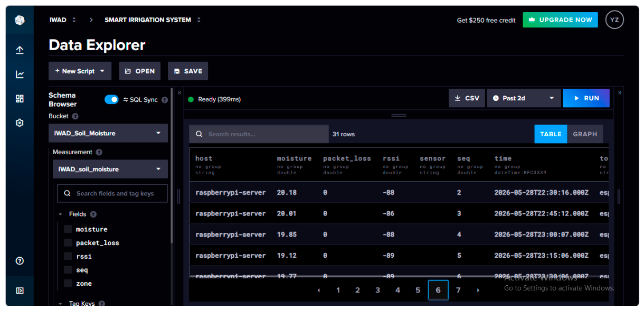644x310 pixels.
Task: Go to results page 1
Action: [338, 290]
